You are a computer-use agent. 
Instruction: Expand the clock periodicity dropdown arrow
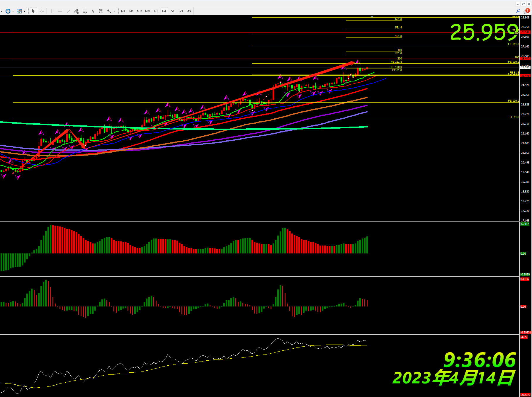[x=13, y=11]
